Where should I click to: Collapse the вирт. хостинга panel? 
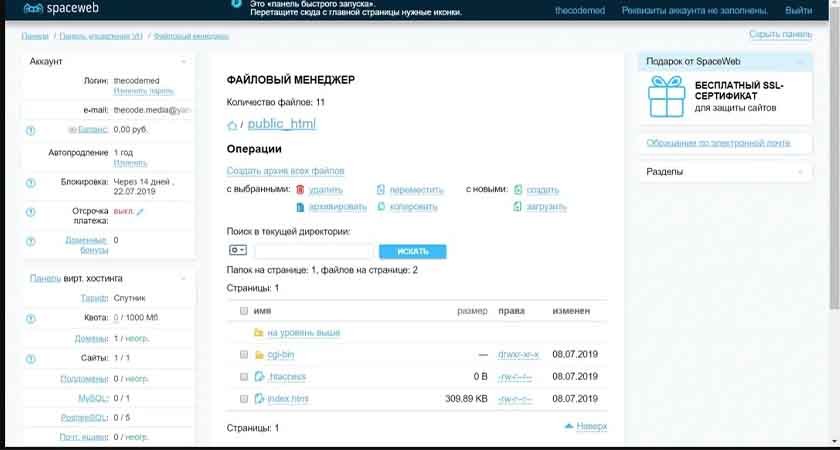coord(184,279)
